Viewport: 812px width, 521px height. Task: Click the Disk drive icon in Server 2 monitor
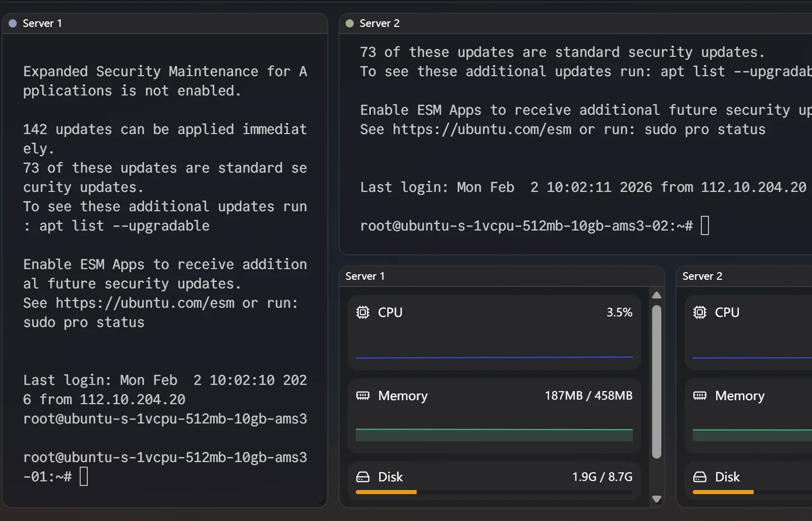699,477
